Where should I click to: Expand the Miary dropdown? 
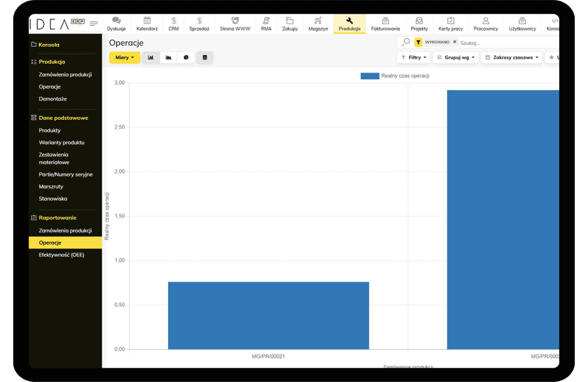(x=125, y=57)
